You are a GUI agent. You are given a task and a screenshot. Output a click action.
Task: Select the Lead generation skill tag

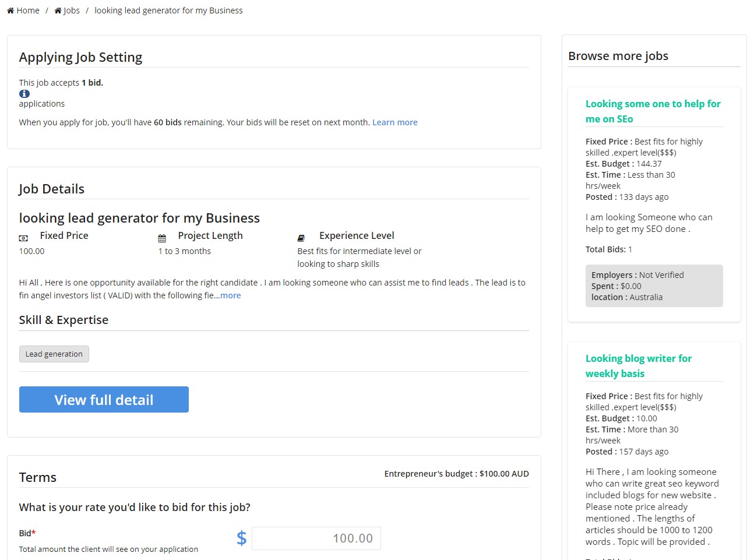point(54,354)
